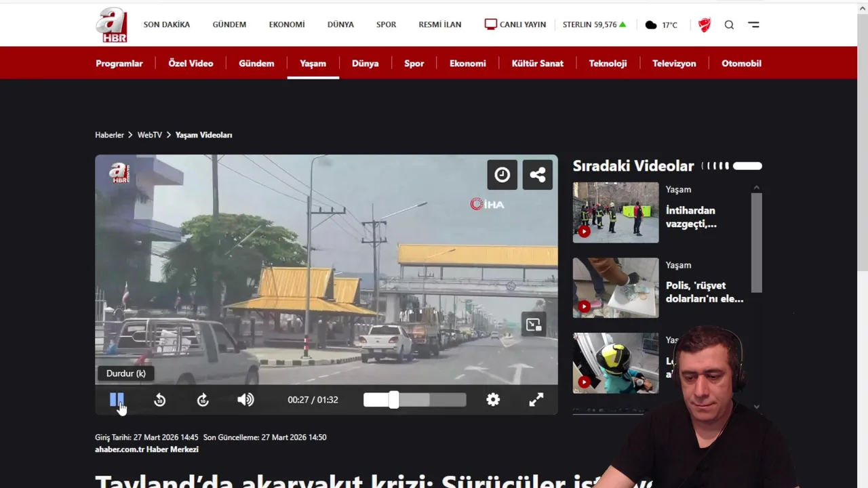Open Canlı Yayın live TV

(515, 24)
